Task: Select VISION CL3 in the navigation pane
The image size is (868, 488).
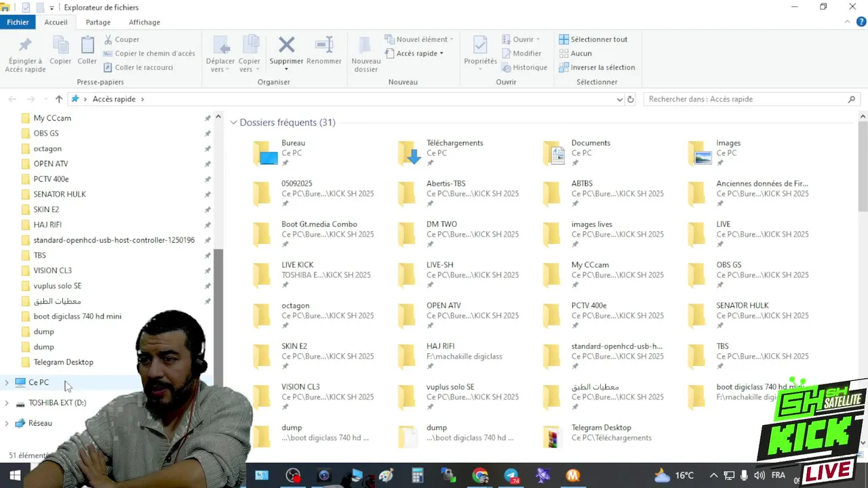Action: (x=52, y=270)
